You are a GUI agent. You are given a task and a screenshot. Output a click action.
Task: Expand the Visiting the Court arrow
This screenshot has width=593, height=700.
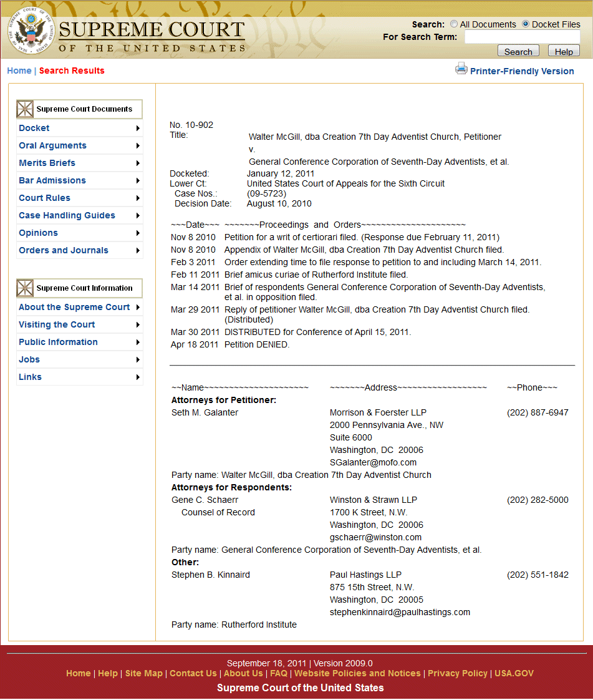[138, 324]
